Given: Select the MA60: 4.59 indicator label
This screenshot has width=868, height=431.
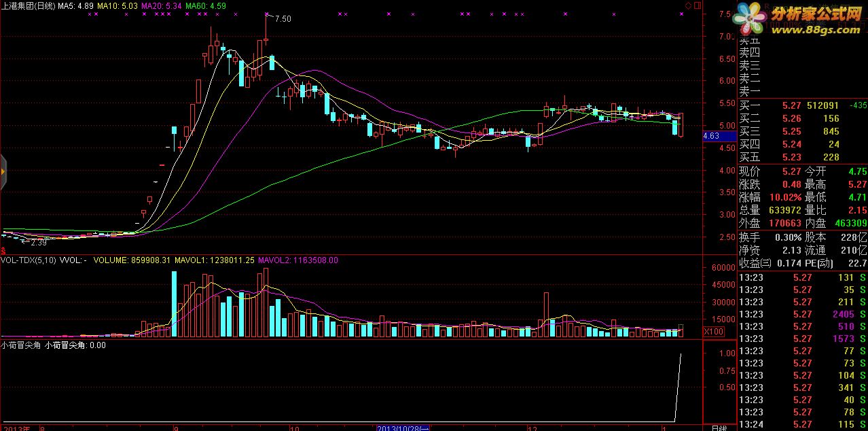Looking at the screenshot, I should [206, 5].
